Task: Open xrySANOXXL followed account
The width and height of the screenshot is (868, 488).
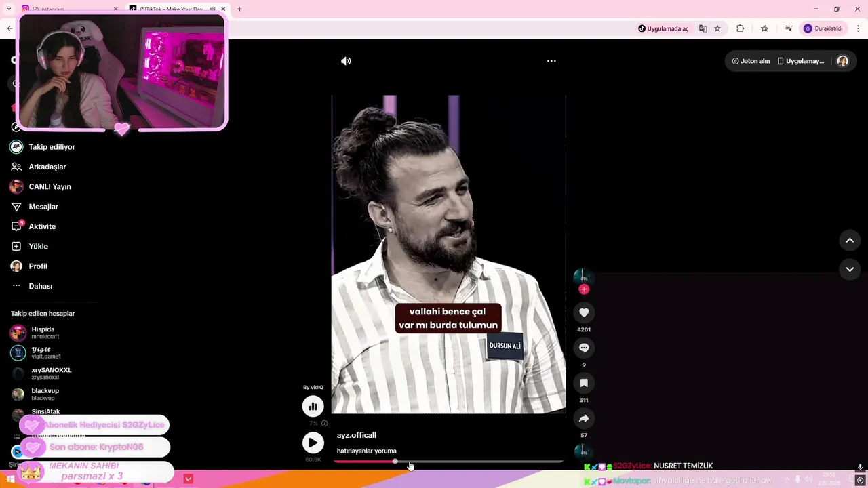Action: 41,373
